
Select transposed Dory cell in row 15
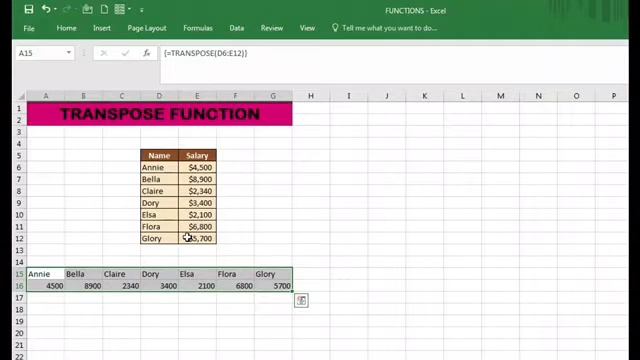159,274
